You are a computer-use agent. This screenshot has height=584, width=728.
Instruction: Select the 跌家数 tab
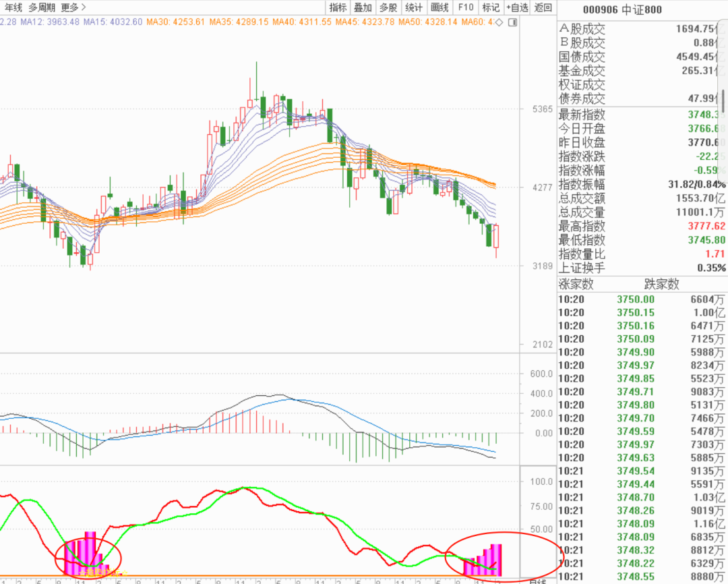click(662, 284)
